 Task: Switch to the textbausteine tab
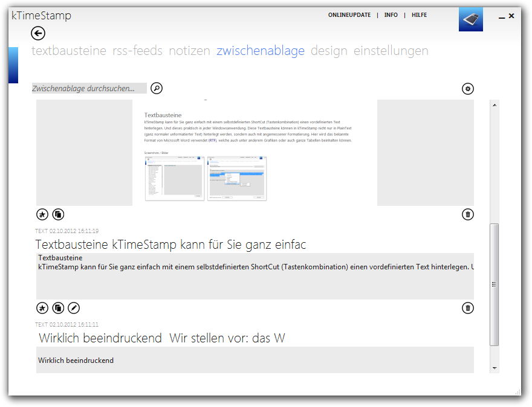pyautogui.click(x=69, y=51)
